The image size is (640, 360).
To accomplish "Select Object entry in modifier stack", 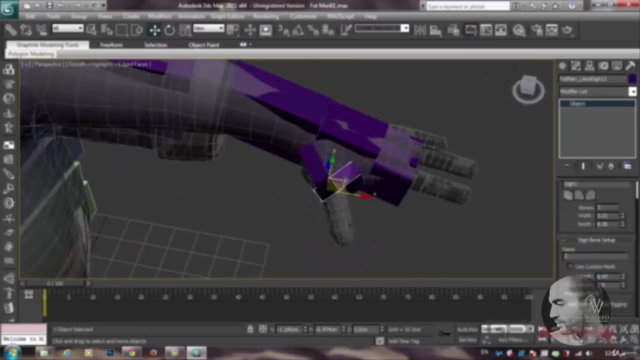I will coord(597,104).
